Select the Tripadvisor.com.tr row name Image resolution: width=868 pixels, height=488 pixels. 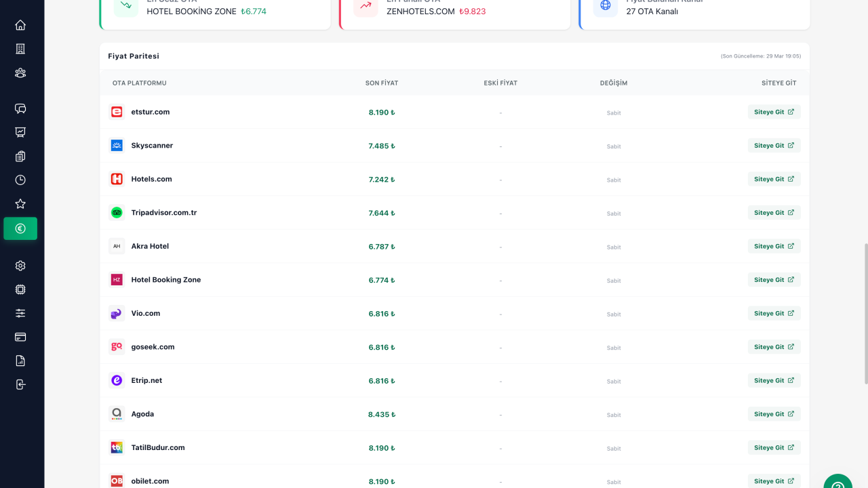coord(163,213)
